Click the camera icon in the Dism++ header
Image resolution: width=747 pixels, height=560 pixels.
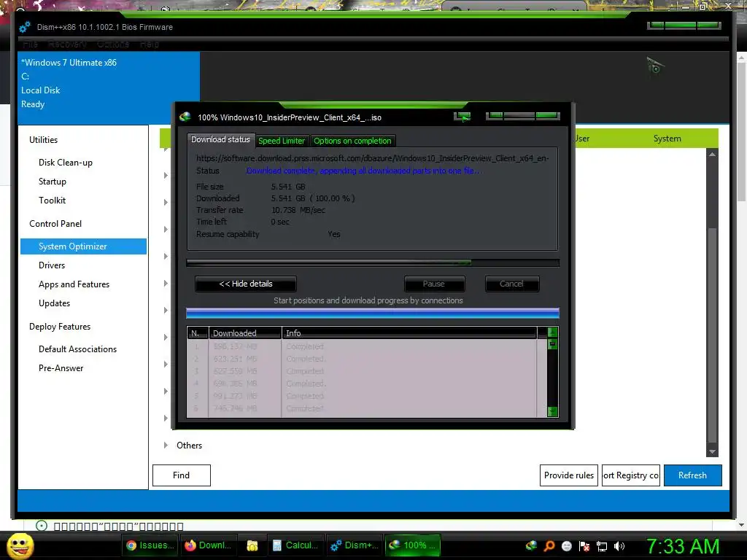pyautogui.click(x=655, y=66)
